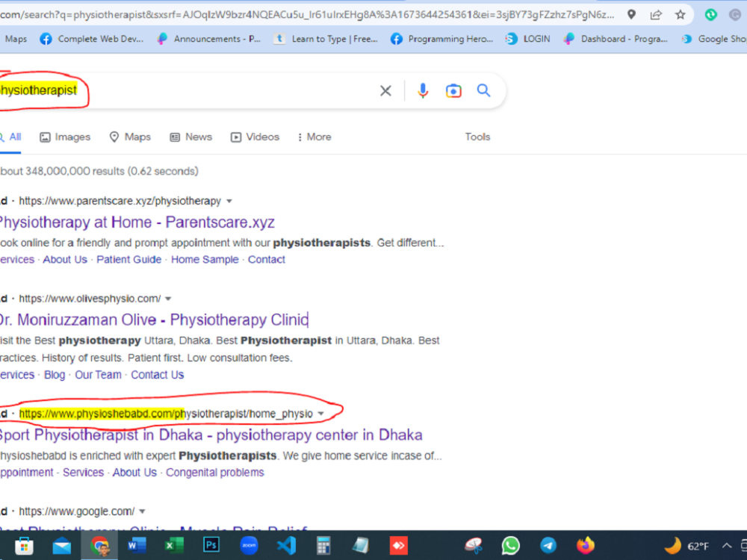Open Visual Studio Code from taskbar
Viewport: 747px width, 560px height.
click(x=286, y=546)
